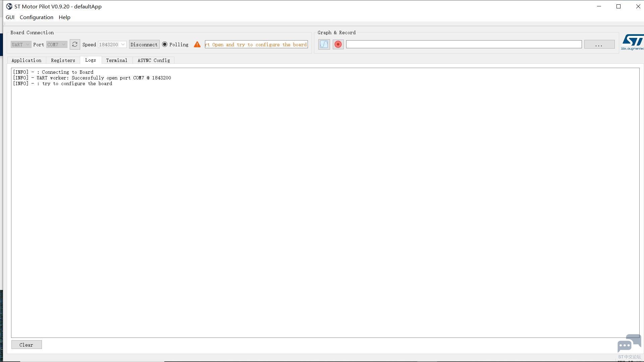
Task: Click the browse "..." button
Action: (x=599, y=45)
